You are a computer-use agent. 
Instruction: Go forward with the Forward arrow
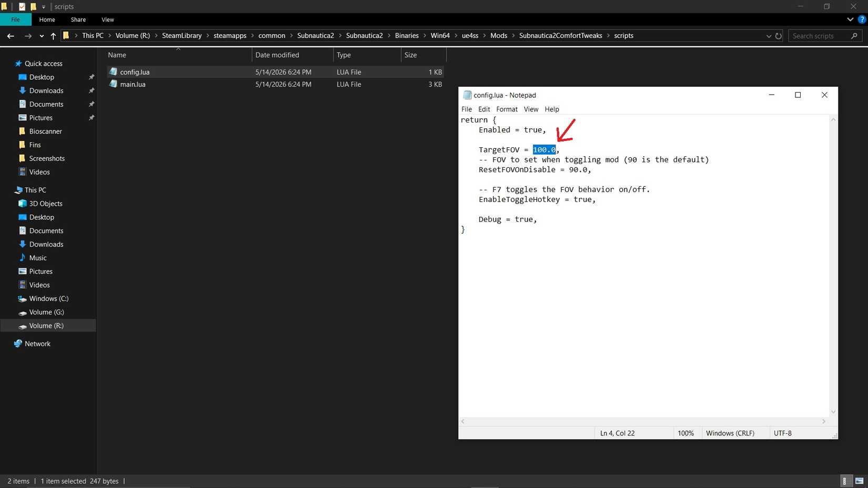point(28,36)
